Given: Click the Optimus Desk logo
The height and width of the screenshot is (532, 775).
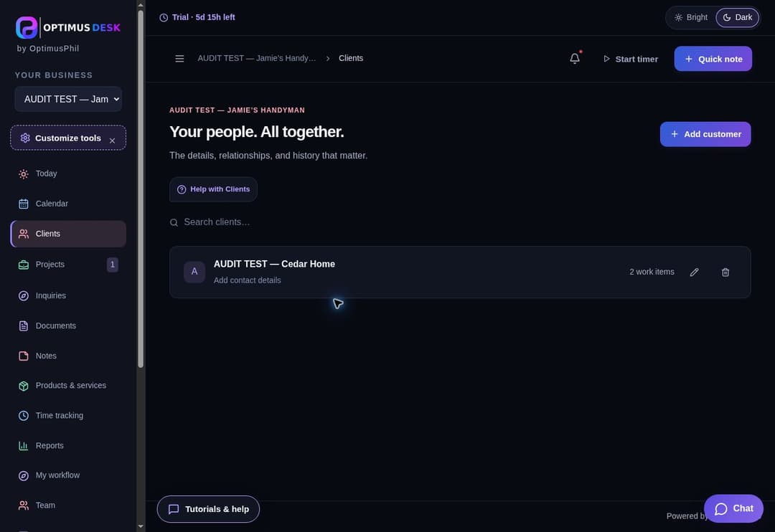Looking at the screenshot, I should click(68, 28).
